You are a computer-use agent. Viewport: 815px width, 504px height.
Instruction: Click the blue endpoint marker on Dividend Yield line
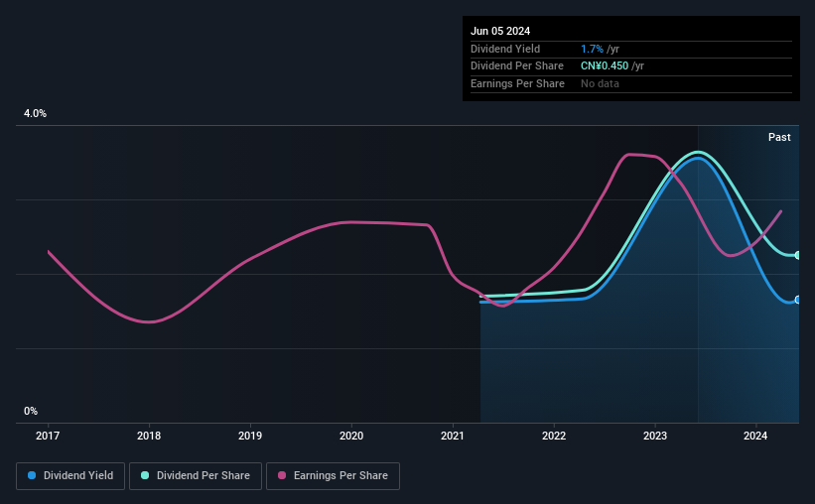coord(798,300)
